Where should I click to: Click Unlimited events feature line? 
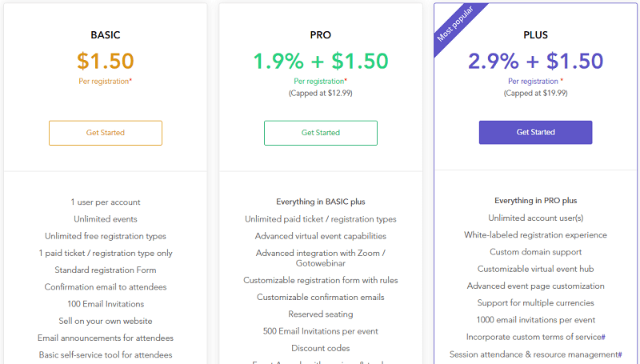[x=106, y=219]
